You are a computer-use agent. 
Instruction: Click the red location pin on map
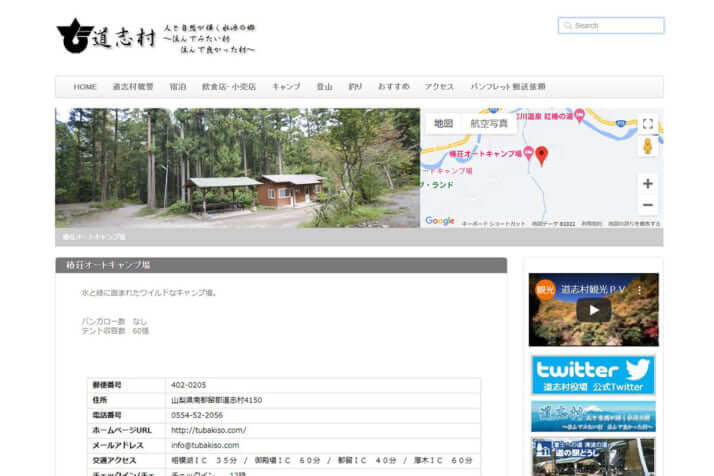pos(542,155)
